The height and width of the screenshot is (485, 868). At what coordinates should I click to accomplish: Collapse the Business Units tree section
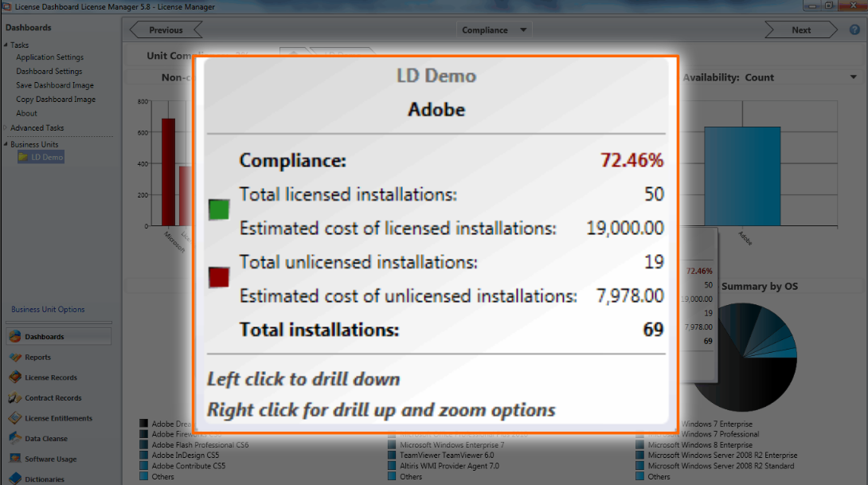point(6,145)
